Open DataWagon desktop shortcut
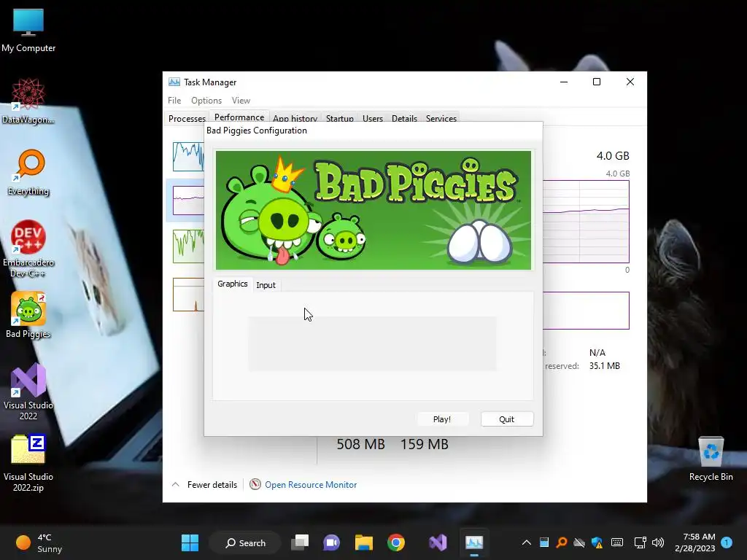 point(28,101)
